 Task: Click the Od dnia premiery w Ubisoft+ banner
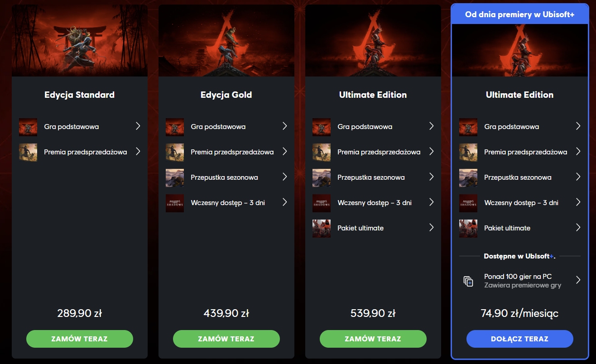pyautogui.click(x=520, y=14)
